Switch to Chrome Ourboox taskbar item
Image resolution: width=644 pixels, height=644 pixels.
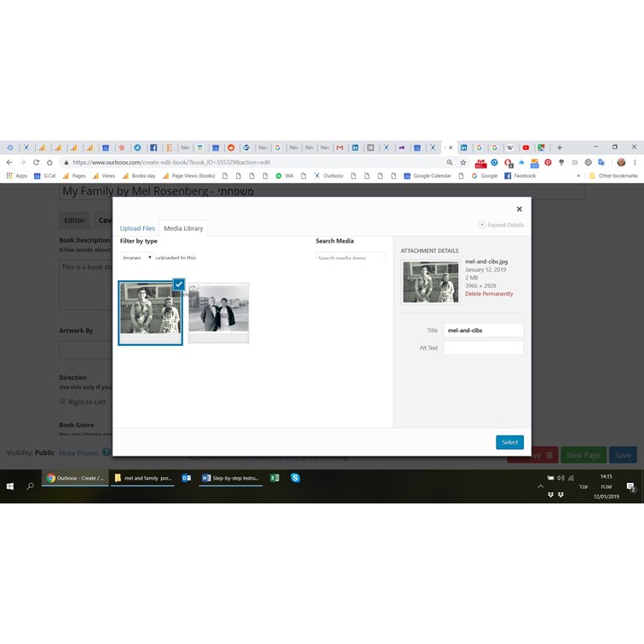pyautogui.click(x=75, y=478)
